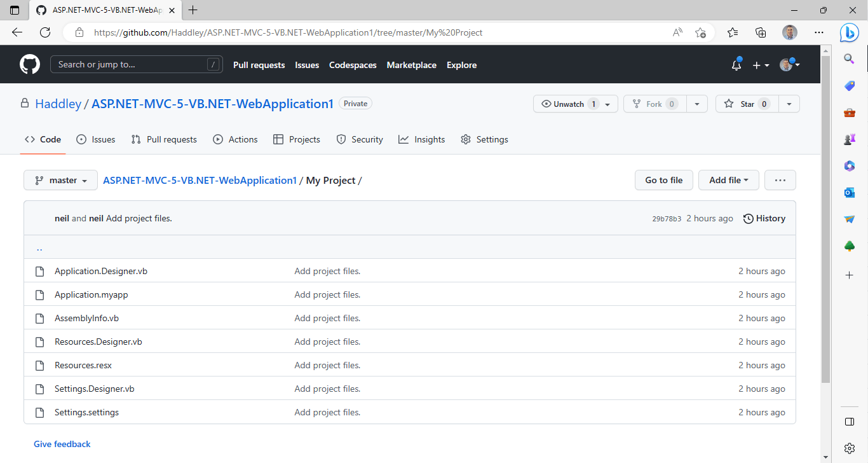Click the Go to file button
Screen dimensions: 868x463
pyautogui.click(x=663, y=180)
